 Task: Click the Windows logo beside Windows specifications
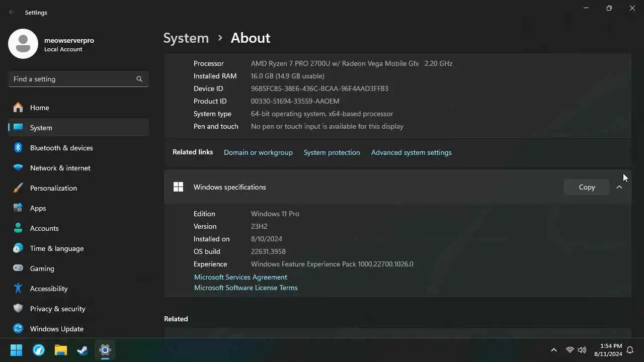coord(178,187)
